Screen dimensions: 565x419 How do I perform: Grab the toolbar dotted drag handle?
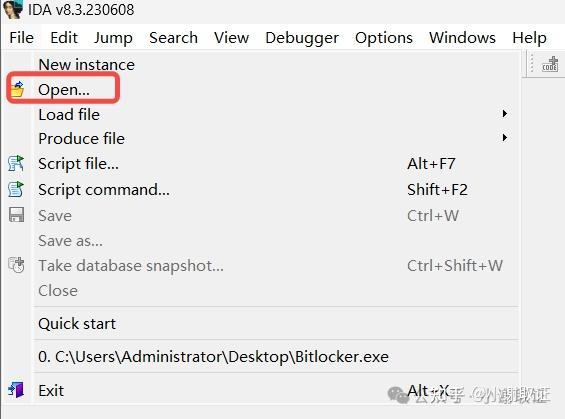point(532,64)
